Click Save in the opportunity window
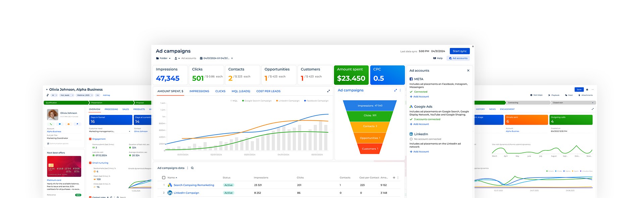The width and height of the screenshot is (644, 198). tap(579, 89)
